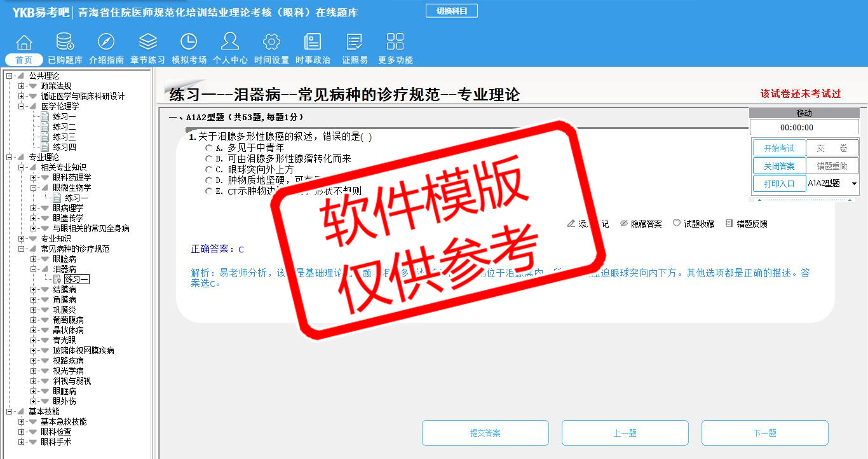Select option B 可由泪腺多形性腺瘤转化而来
Viewport: 868px width, 459px height.
tap(208, 158)
